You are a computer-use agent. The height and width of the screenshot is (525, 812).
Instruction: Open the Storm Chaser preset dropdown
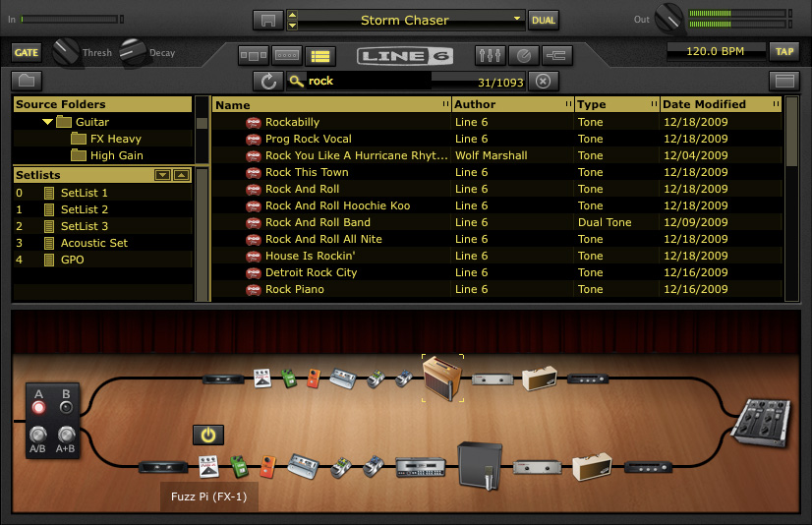tap(518, 20)
